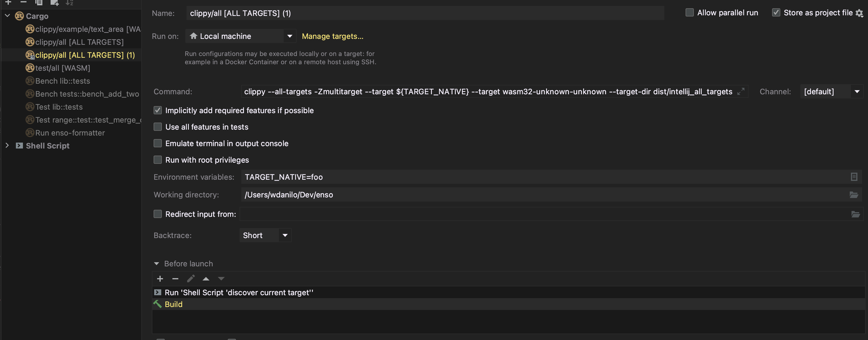This screenshot has width=868, height=340.
Task: Edit the selected Before launch task
Action: 191,279
